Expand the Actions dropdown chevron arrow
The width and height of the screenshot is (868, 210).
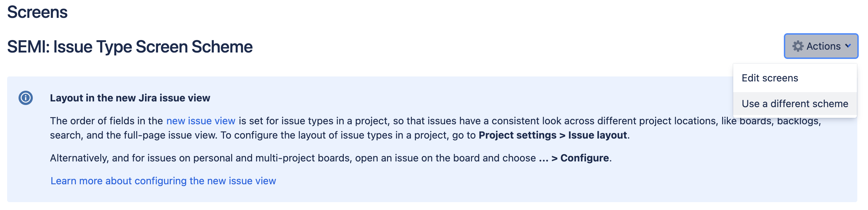tap(848, 46)
